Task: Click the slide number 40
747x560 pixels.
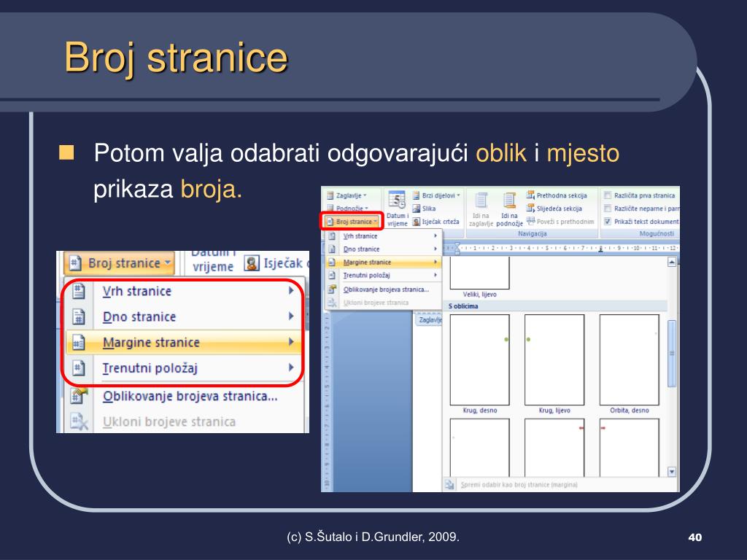Action: (x=695, y=537)
